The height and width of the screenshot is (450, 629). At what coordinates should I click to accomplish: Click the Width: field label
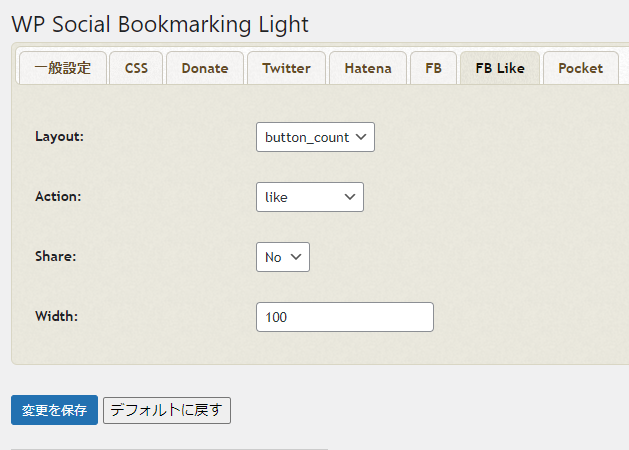56,317
